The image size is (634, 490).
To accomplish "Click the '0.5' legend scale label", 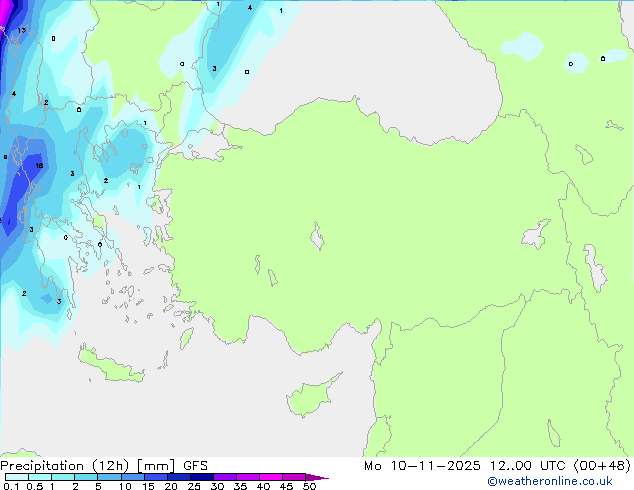I will pos(34,486).
